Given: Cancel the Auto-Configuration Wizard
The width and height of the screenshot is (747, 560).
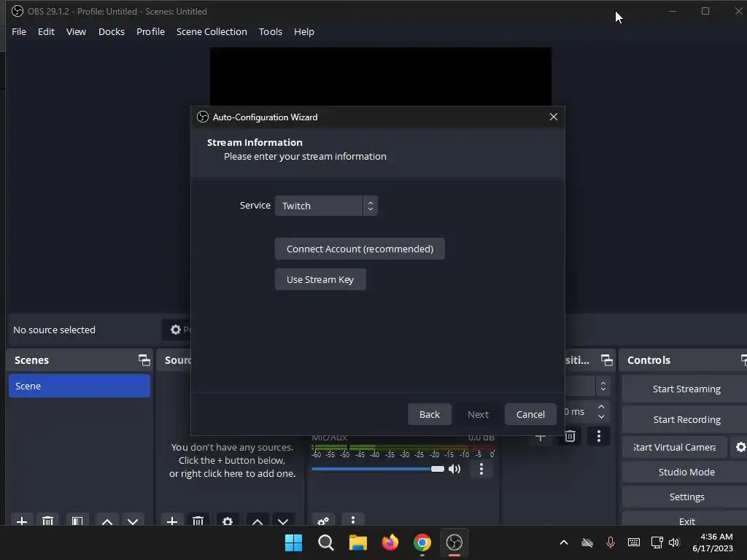Looking at the screenshot, I should pos(530,414).
